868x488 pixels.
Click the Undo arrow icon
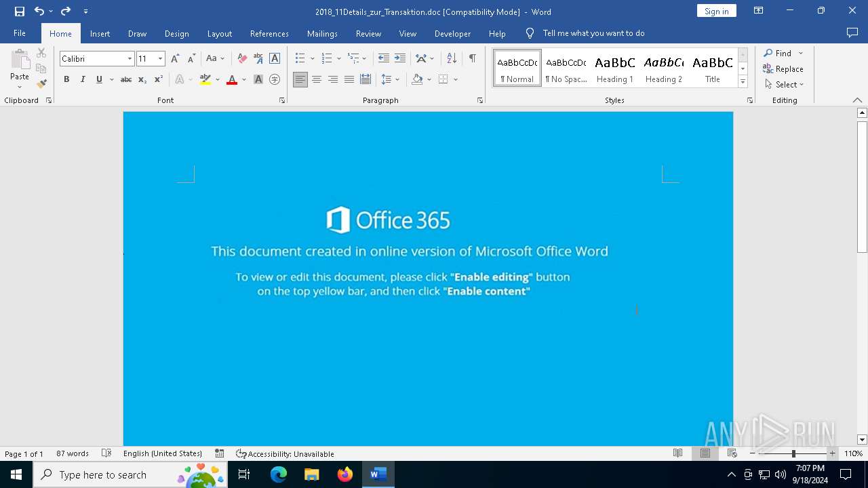39,12
